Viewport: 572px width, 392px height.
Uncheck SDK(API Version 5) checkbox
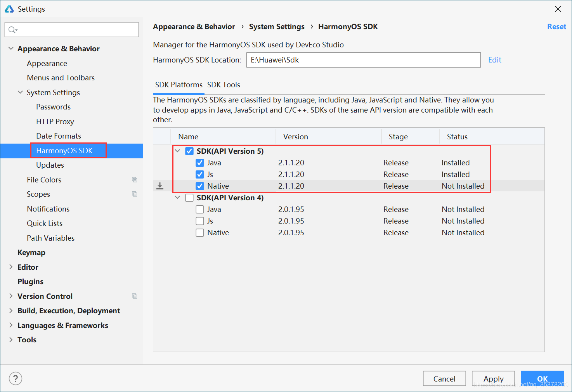189,151
